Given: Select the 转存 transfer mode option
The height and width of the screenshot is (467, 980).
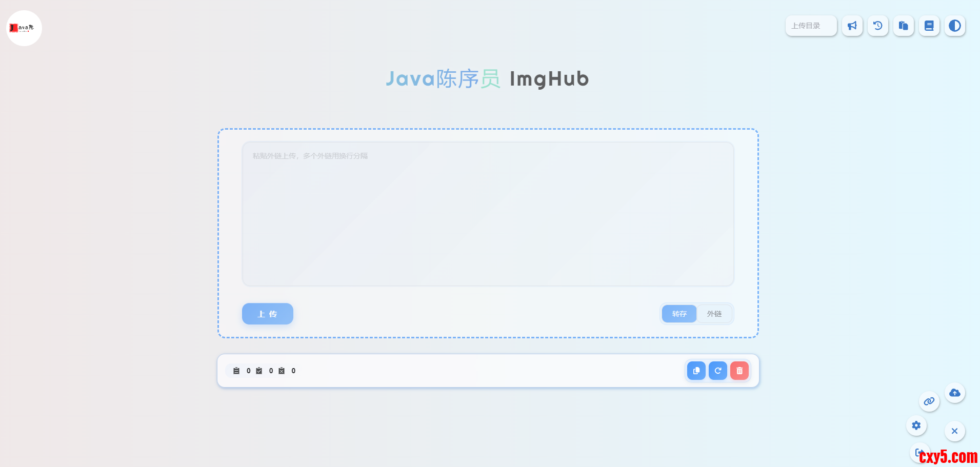Looking at the screenshot, I should tap(679, 314).
